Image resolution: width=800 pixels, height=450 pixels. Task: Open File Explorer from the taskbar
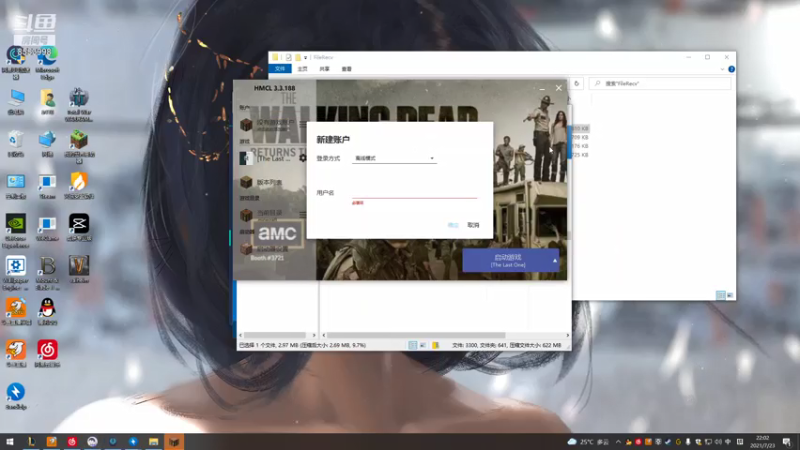click(154, 442)
